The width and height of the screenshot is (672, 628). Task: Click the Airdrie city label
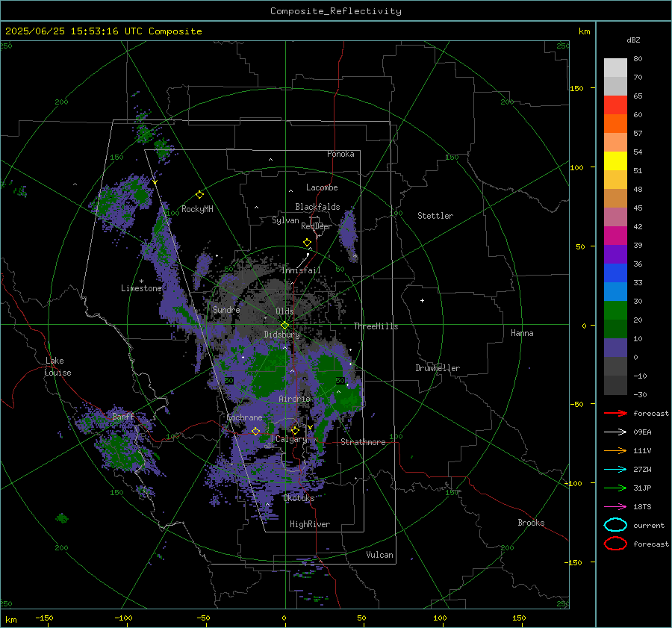294,399
